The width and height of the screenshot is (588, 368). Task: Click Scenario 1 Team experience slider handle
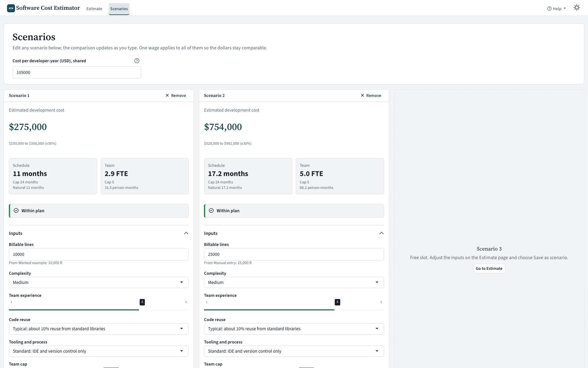(x=142, y=302)
